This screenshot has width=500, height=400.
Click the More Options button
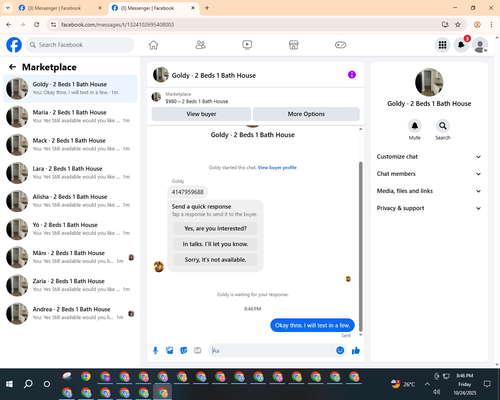point(306,114)
